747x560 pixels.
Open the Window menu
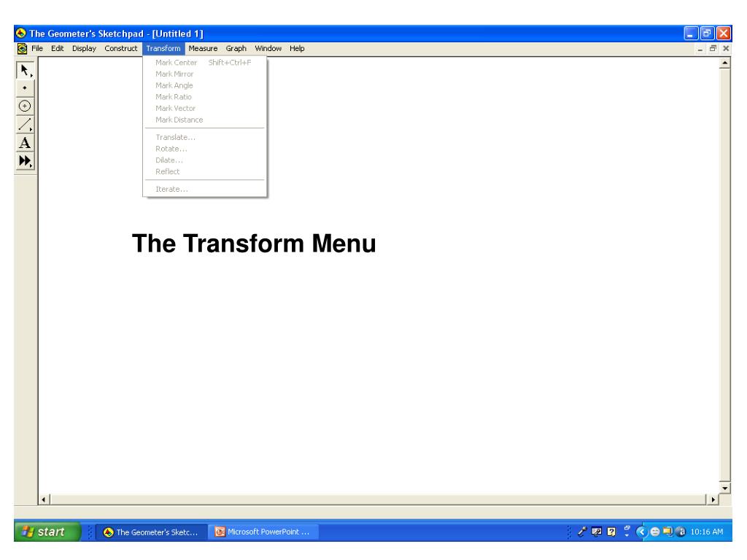pos(268,49)
